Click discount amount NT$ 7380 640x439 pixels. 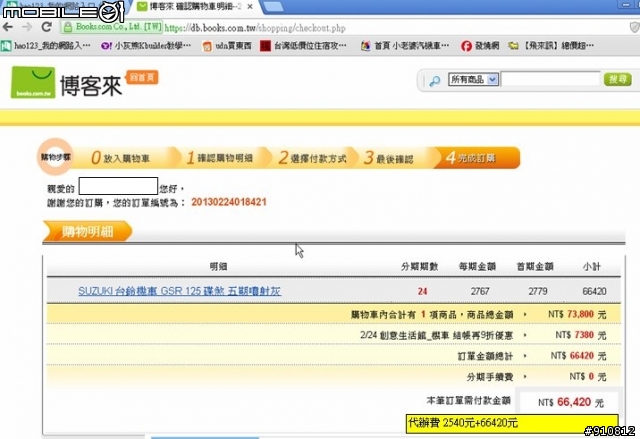pos(580,335)
